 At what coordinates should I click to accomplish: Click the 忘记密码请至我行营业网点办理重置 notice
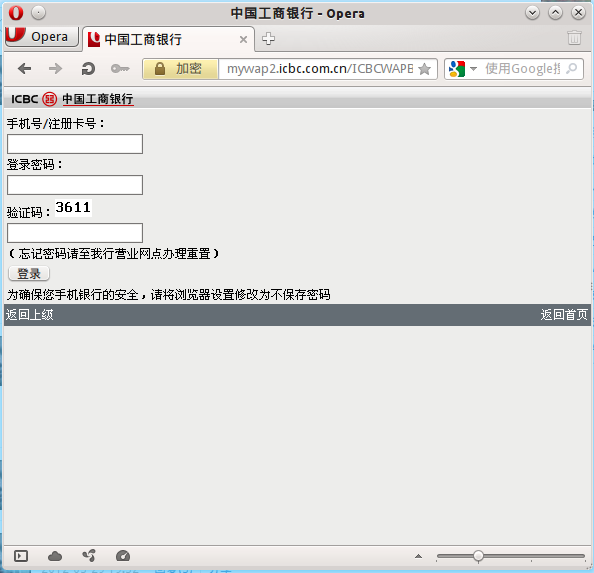point(114,253)
